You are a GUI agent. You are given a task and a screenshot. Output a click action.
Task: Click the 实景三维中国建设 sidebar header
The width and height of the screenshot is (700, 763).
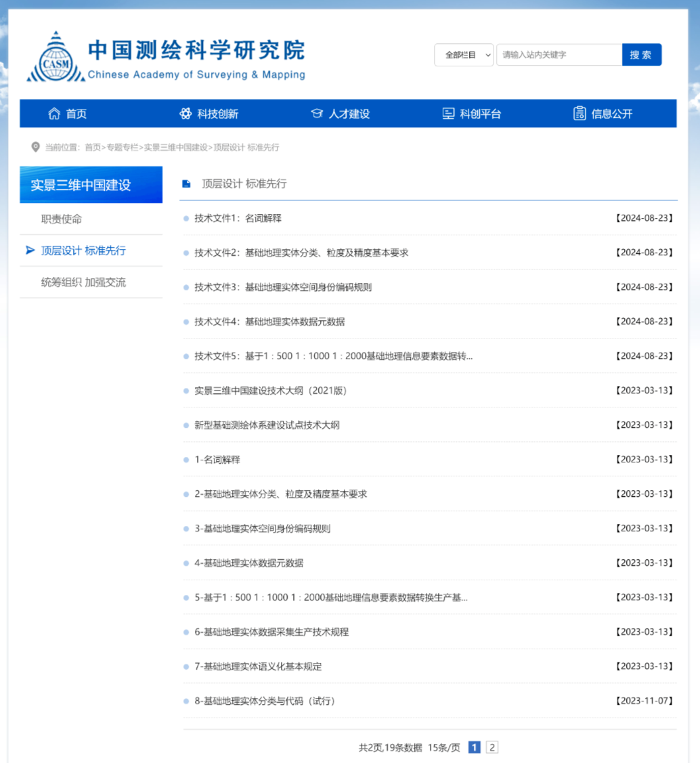pos(91,185)
